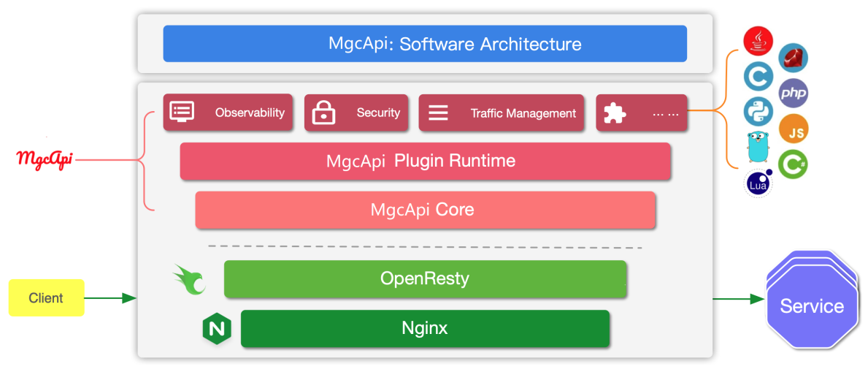Image resolution: width=868 pixels, height=372 pixels.
Task: Click the dark green Nginx bar
Action: point(425,329)
